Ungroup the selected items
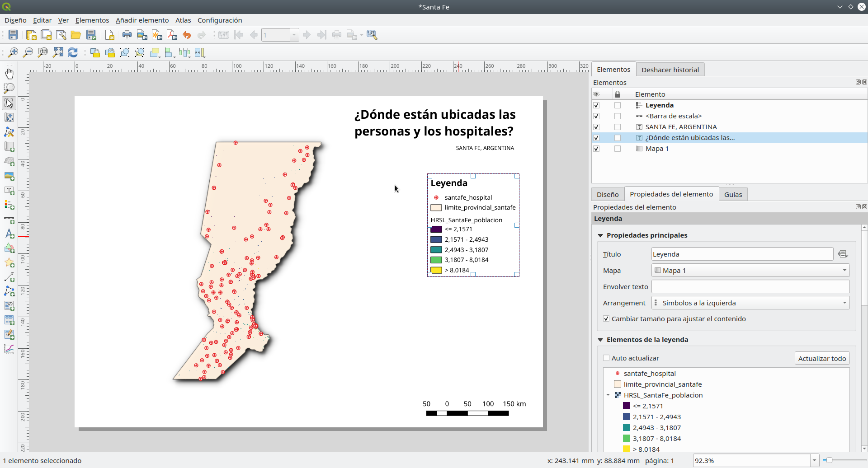The height and width of the screenshot is (468, 868). (140, 52)
